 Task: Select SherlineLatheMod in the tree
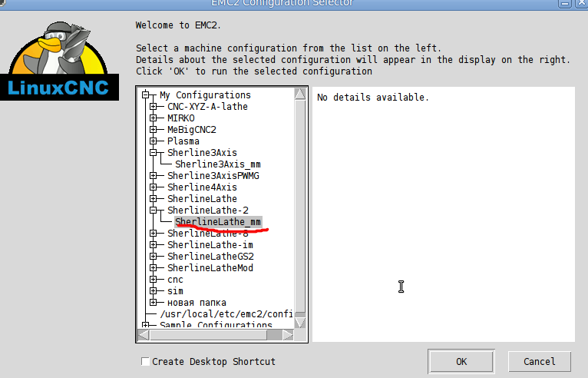tap(210, 268)
